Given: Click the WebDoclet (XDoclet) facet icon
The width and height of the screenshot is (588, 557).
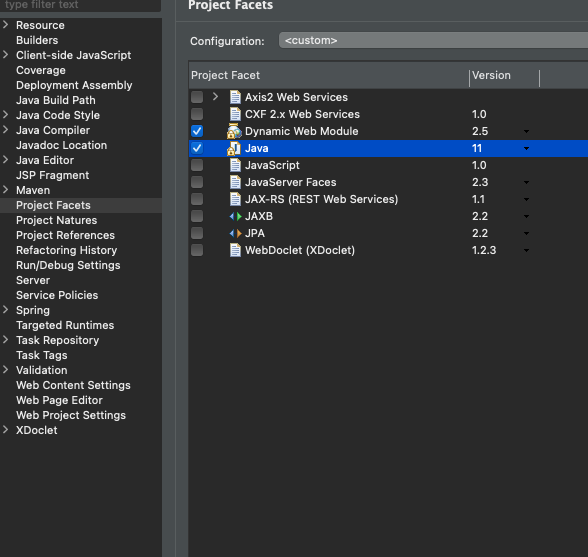Looking at the screenshot, I should (x=235, y=250).
